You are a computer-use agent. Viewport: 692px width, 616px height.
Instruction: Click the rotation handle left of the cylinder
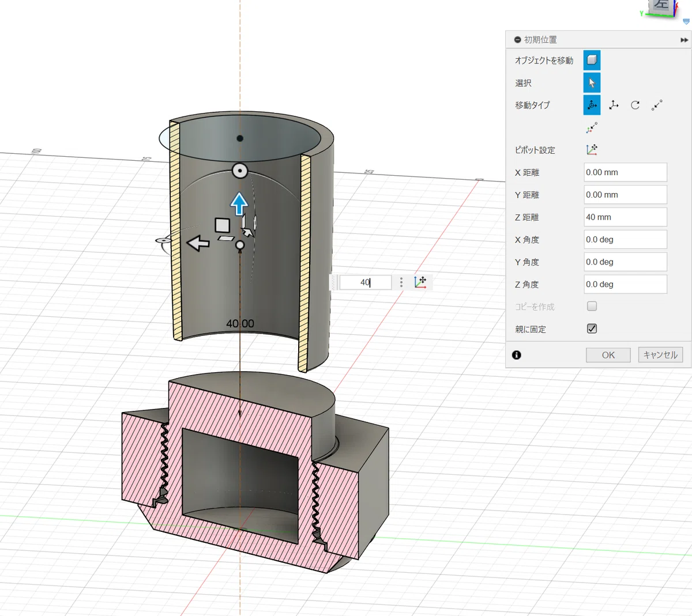click(164, 240)
